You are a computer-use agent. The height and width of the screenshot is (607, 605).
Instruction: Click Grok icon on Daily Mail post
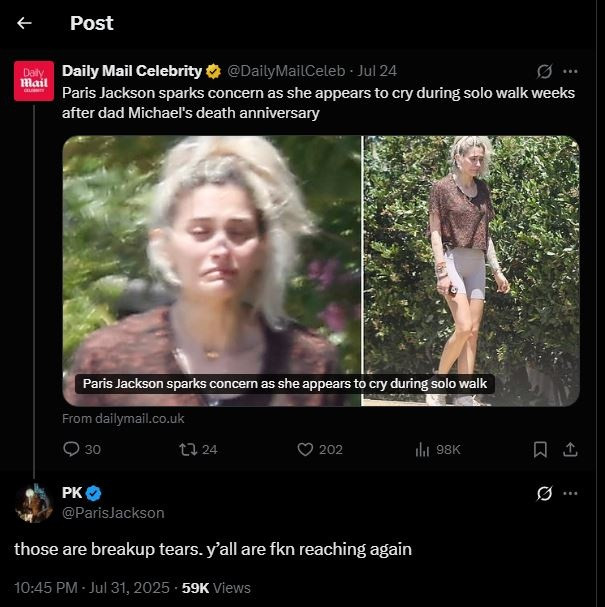tap(545, 72)
